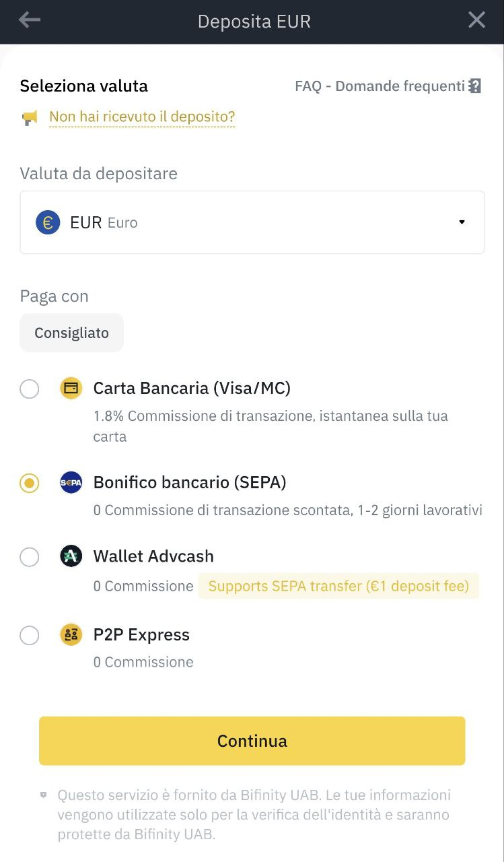Select the Consigliato tab
Screen dimensions: 504x862
pyautogui.click(x=71, y=333)
